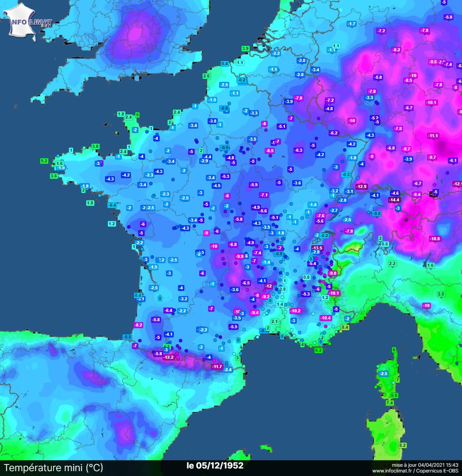Select the -13.5 marker near the Alps
This screenshot has width=462, height=476.
317,248
